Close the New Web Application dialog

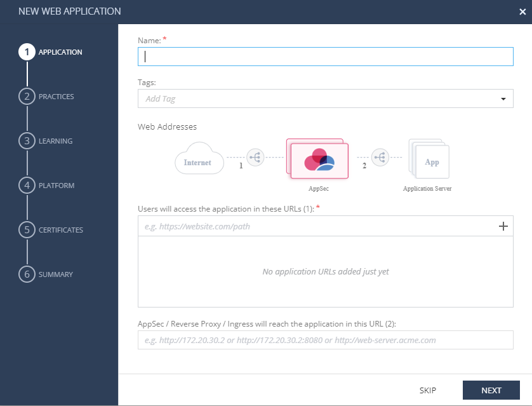point(522,12)
